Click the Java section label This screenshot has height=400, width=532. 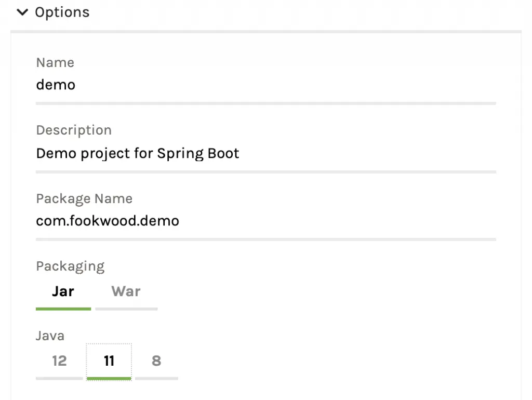[50, 336]
